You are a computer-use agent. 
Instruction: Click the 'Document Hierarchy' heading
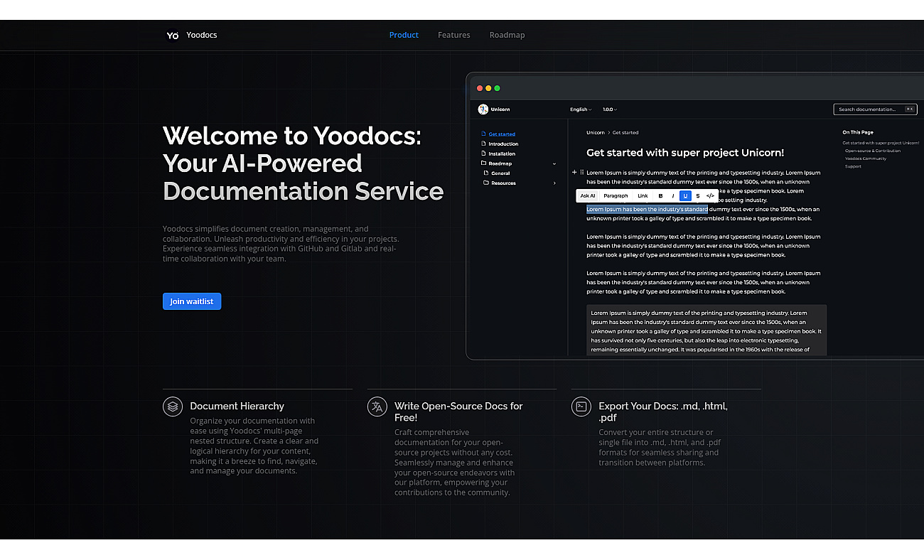tap(237, 406)
